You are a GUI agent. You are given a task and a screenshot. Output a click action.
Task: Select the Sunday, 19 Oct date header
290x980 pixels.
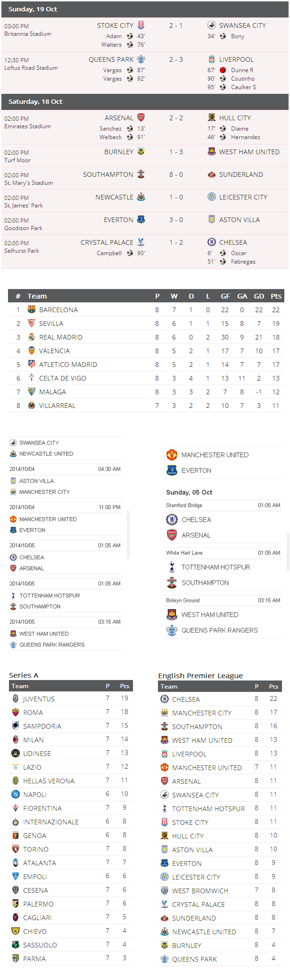pyautogui.click(x=33, y=9)
